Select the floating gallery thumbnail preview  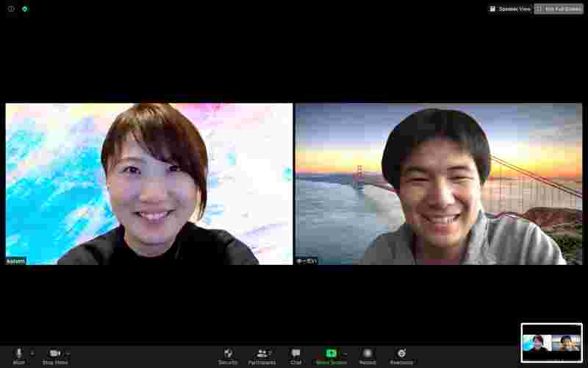pos(552,343)
